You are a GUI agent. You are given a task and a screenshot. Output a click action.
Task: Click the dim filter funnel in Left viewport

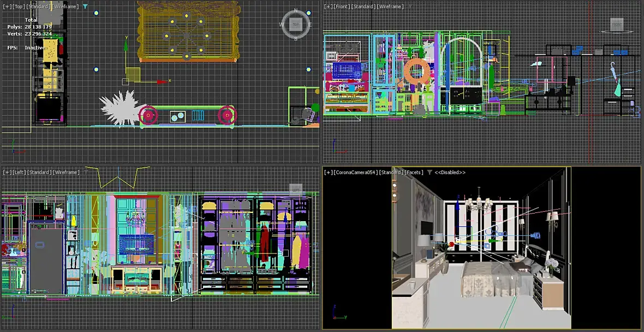[85, 172]
